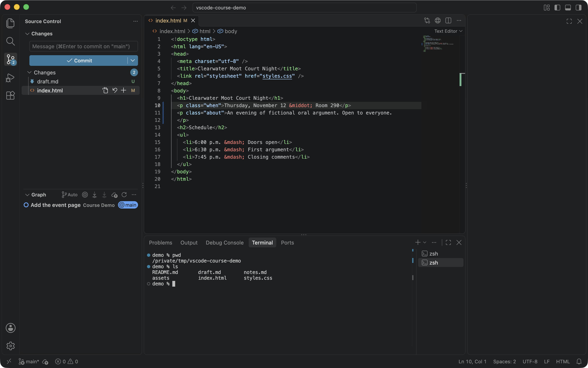Publish branch cloud icon in Graph toolbar
Screen dimensions: 588x368
coord(115,195)
